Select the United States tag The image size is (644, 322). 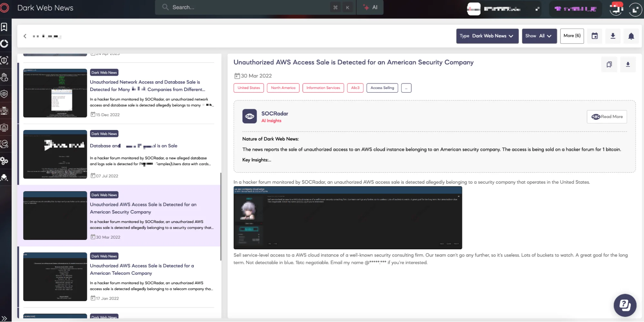249,88
